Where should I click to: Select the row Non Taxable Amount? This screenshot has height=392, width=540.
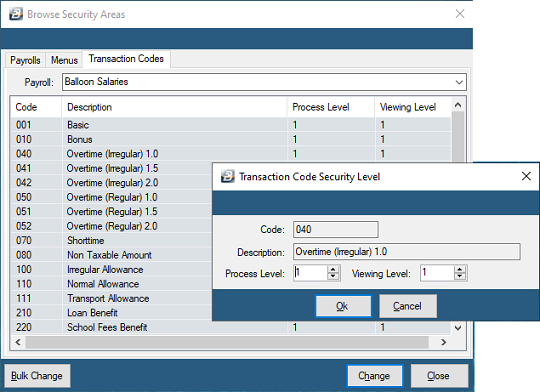coord(111,255)
